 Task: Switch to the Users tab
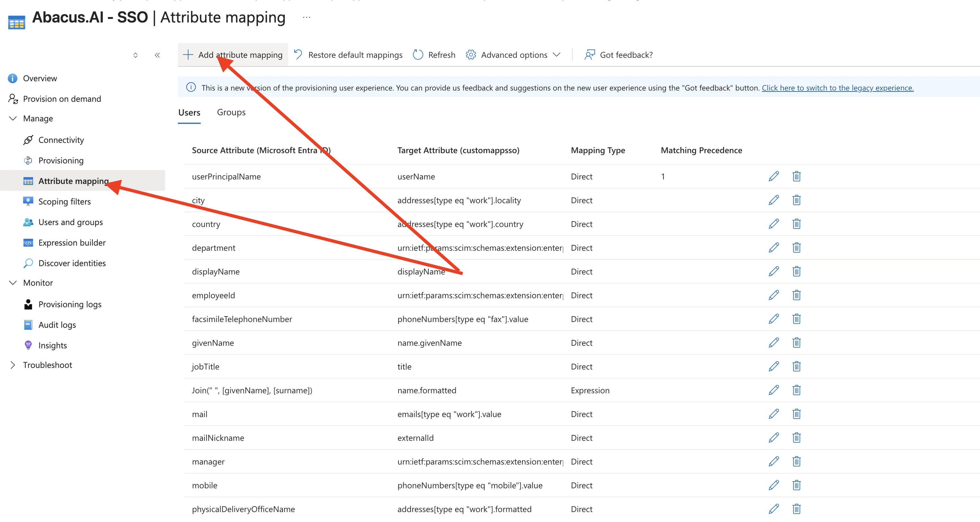coord(189,113)
